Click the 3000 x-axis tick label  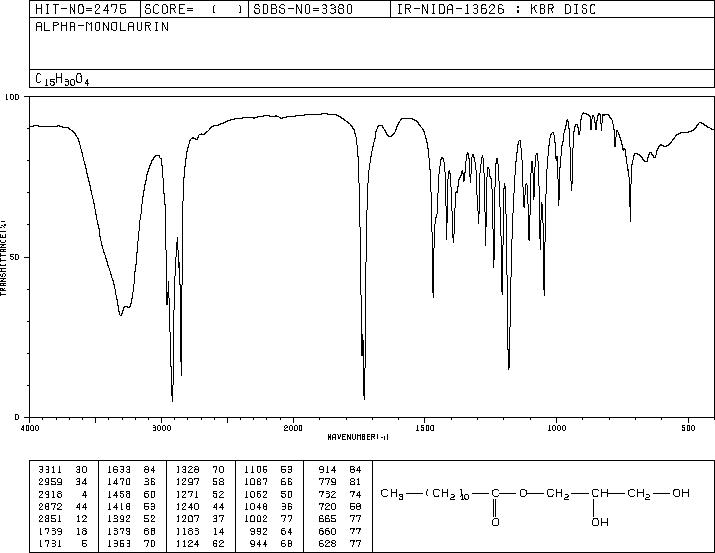point(161,428)
